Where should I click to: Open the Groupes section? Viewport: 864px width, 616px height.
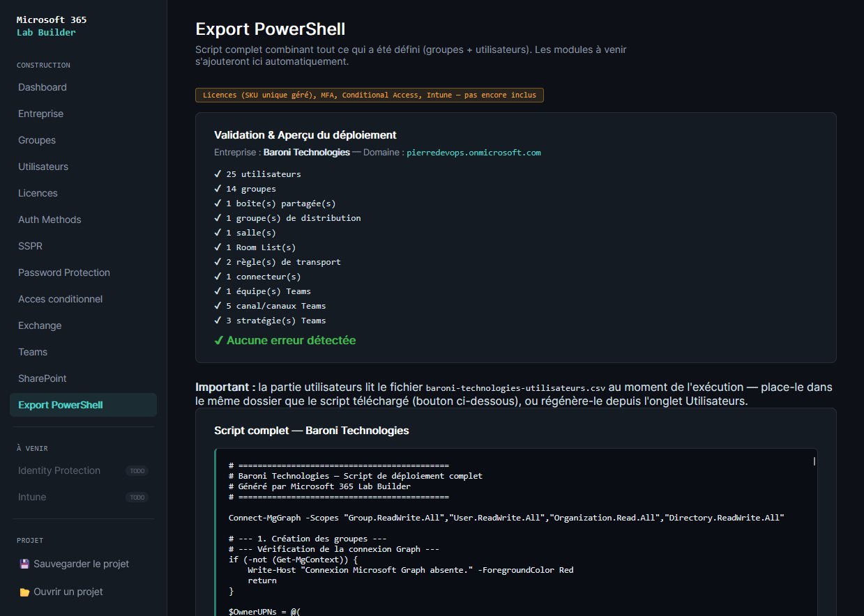click(x=83, y=140)
